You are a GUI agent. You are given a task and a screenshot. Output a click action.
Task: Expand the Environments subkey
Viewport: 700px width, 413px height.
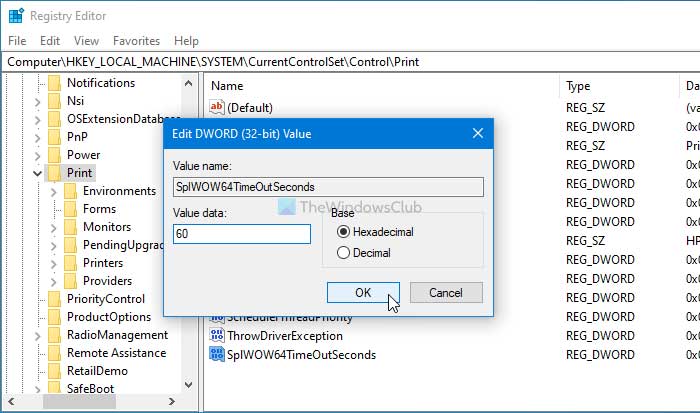tap(54, 192)
